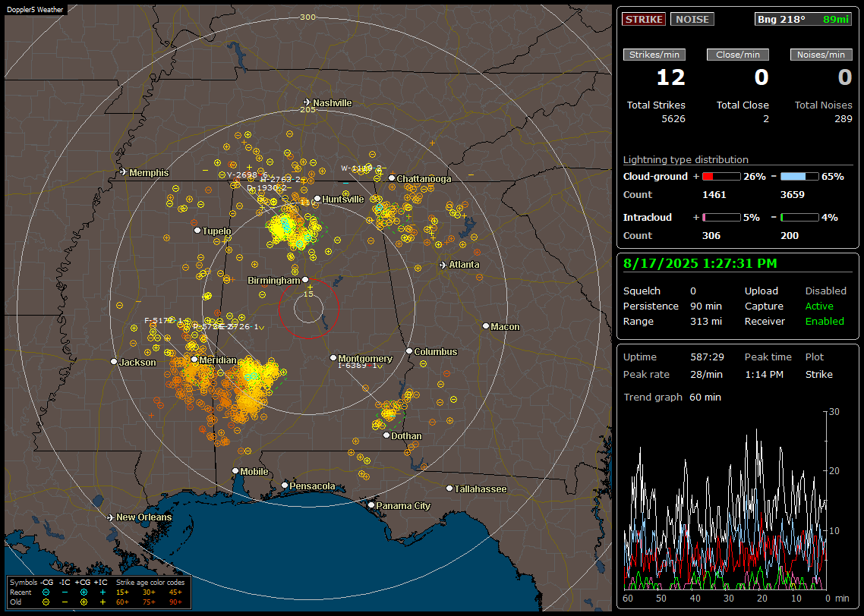This screenshot has width=864, height=616.
Task: Click the Montgomery city dot marker
Action: (x=333, y=358)
